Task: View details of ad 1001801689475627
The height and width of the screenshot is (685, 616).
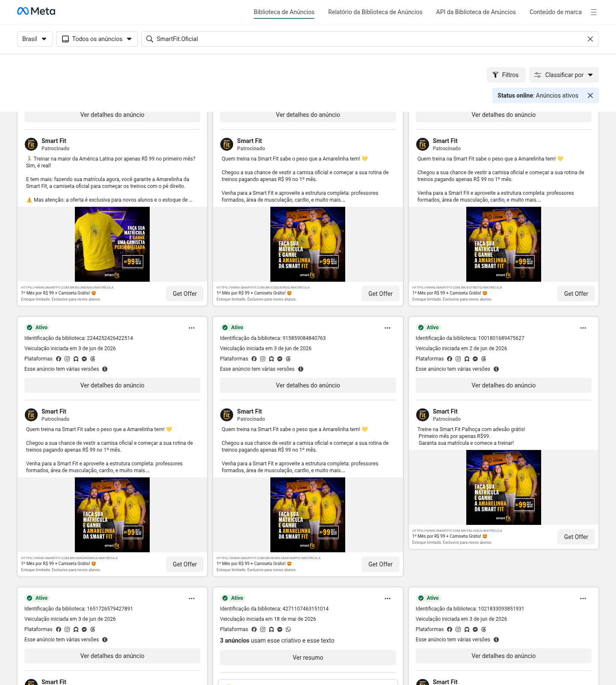Action: 503,385
